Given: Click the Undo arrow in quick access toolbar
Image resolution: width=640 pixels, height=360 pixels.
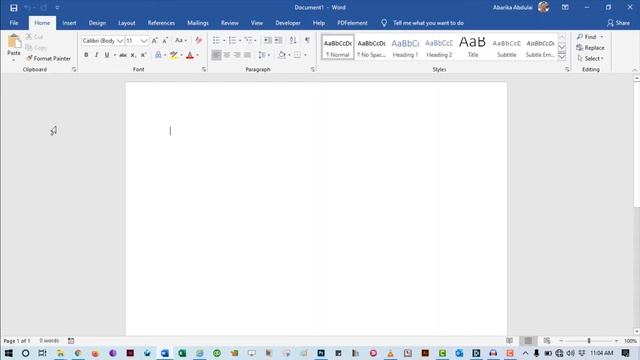Looking at the screenshot, I should coord(27,8).
